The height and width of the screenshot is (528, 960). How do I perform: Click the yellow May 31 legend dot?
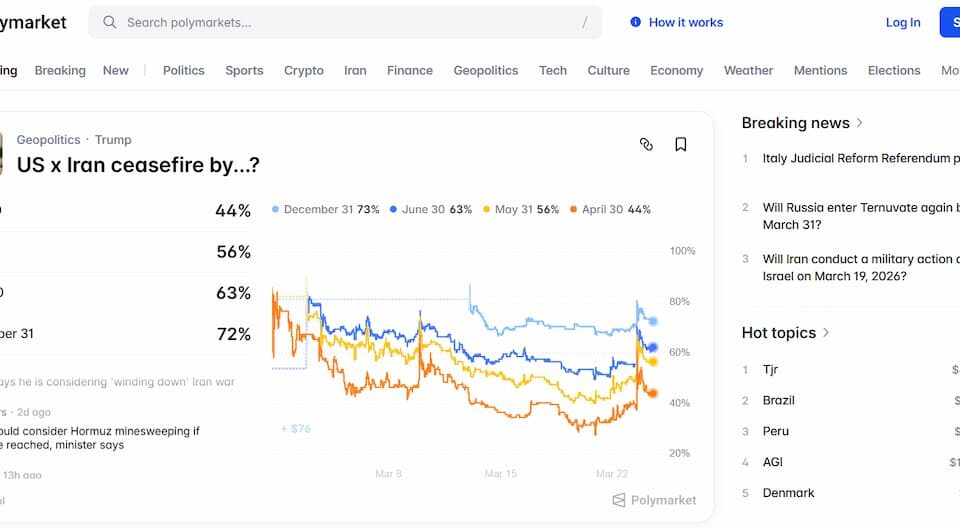487,209
